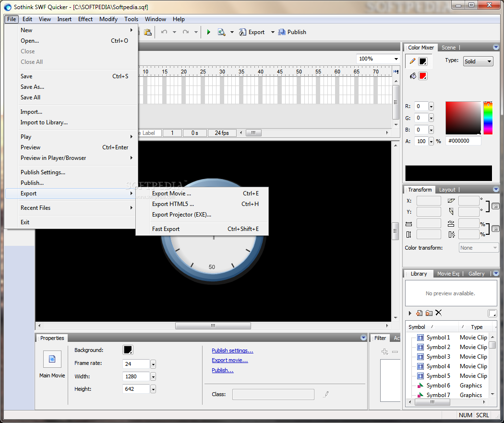Select the stroke color pencil icon
This screenshot has width=504, height=423.
[412, 61]
